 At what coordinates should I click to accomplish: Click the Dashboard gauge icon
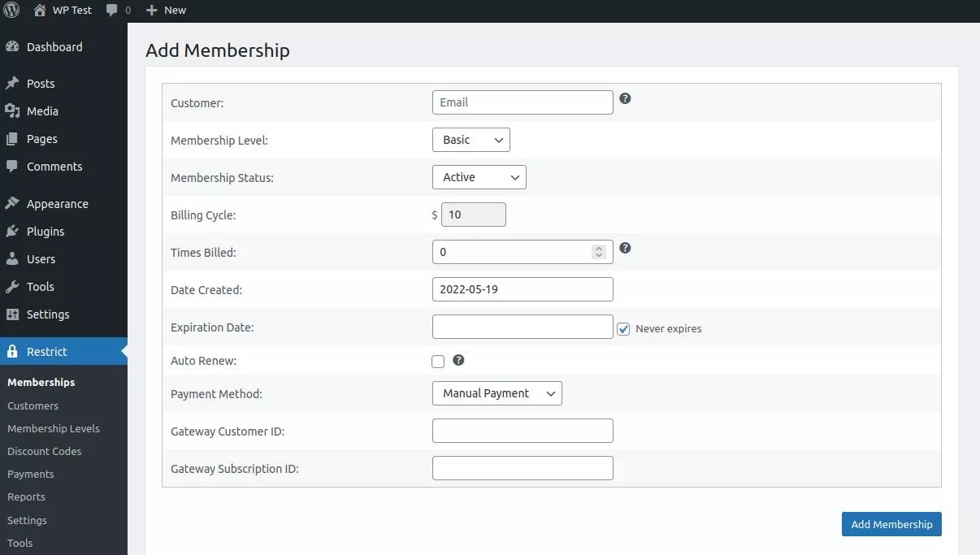click(x=12, y=47)
